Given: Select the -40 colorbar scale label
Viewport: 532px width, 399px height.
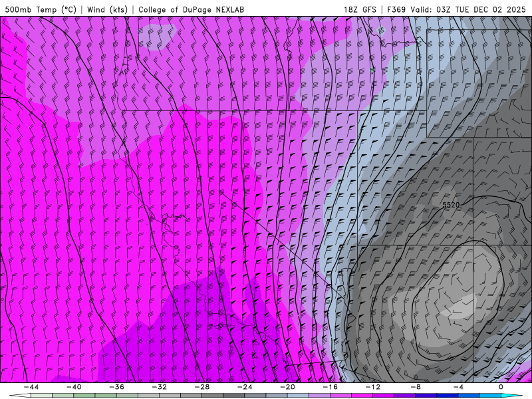Looking at the screenshot, I should tap(74, 387).
